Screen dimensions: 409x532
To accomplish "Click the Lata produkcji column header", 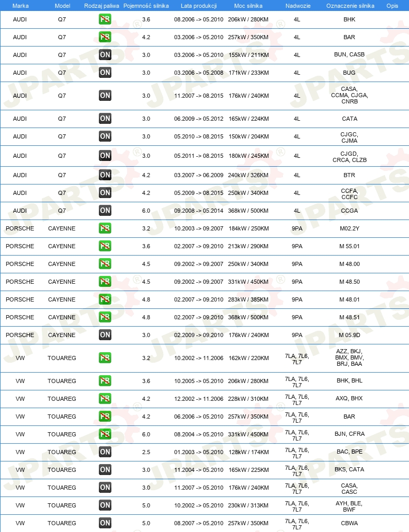I will pyautogui.click(x=199, y=6).
